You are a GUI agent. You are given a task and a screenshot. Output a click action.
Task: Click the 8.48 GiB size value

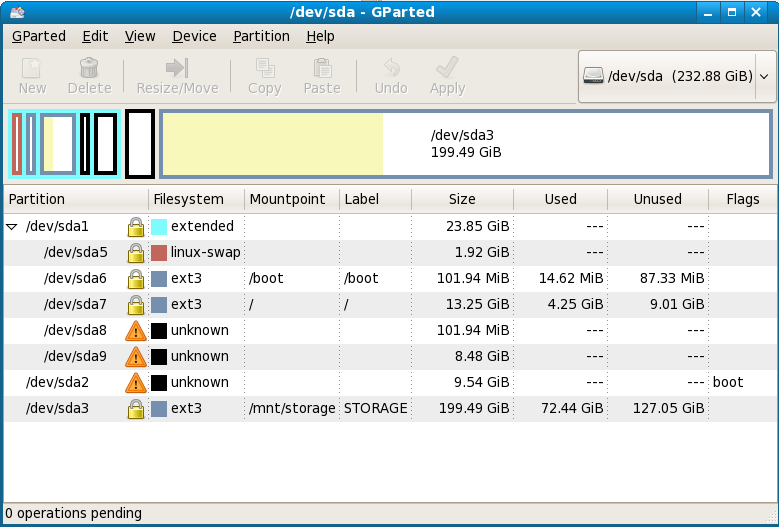click(x=482, y=357)
